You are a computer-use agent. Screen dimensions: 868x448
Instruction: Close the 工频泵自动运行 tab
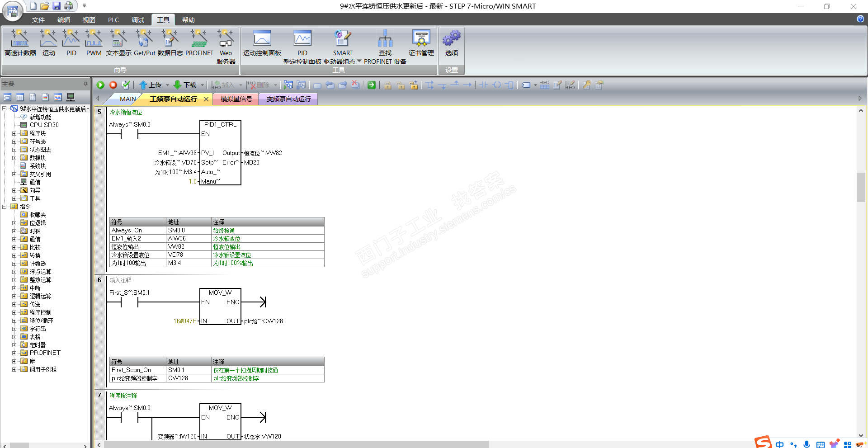[206, 99]
